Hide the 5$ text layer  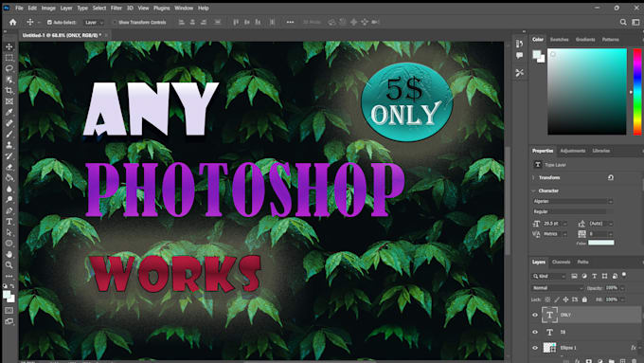535,332
